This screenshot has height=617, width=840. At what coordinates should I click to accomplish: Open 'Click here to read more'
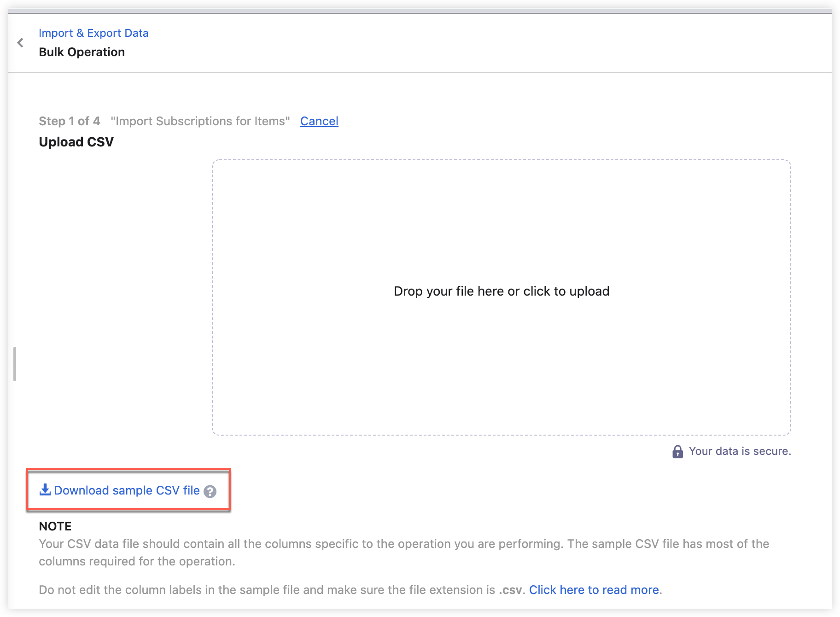coord(594,590)
